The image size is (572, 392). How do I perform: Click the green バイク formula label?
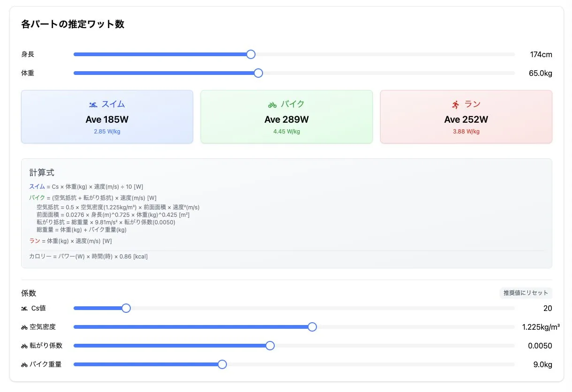37,198
